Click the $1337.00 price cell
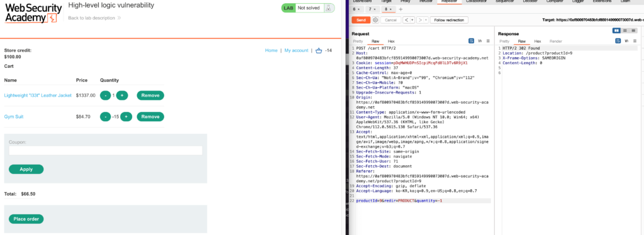 click(86, 96)
